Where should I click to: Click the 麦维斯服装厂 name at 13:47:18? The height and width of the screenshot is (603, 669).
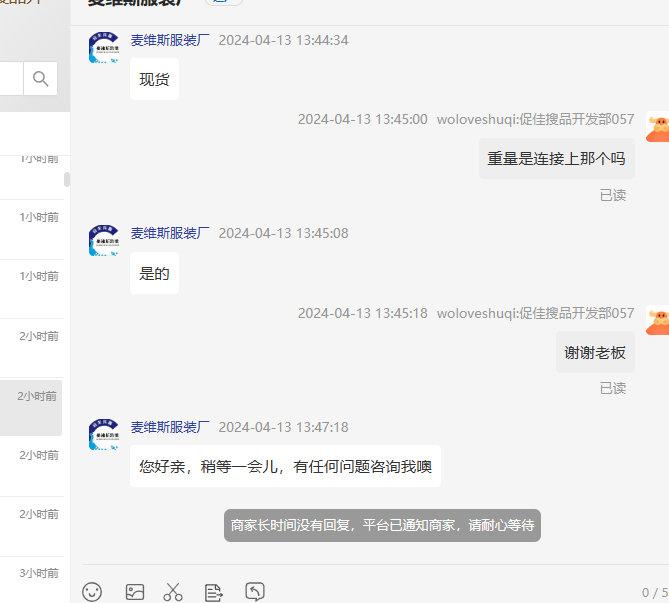[170, 427]
